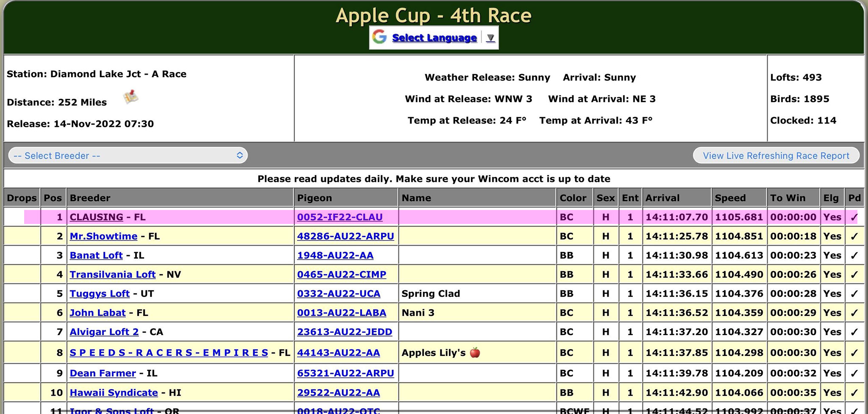Click the Lofts: 493 stat

point(796,77)
